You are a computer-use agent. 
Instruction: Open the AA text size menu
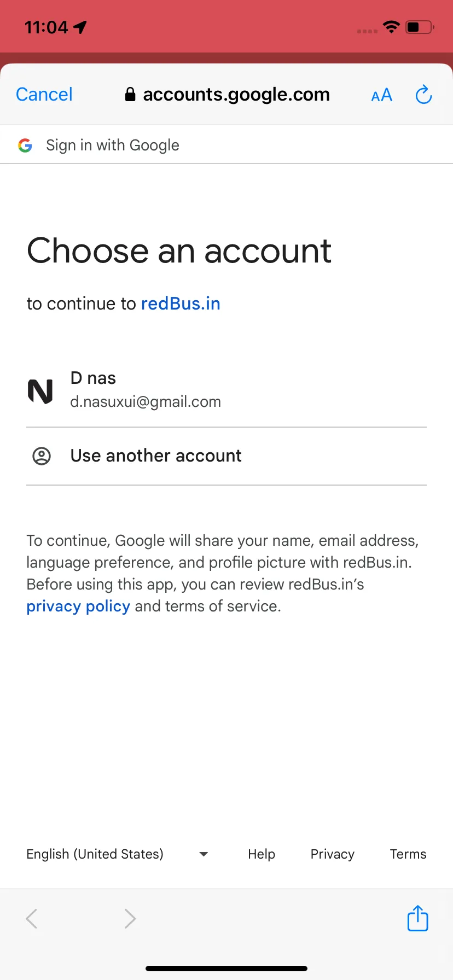[381, 95]
